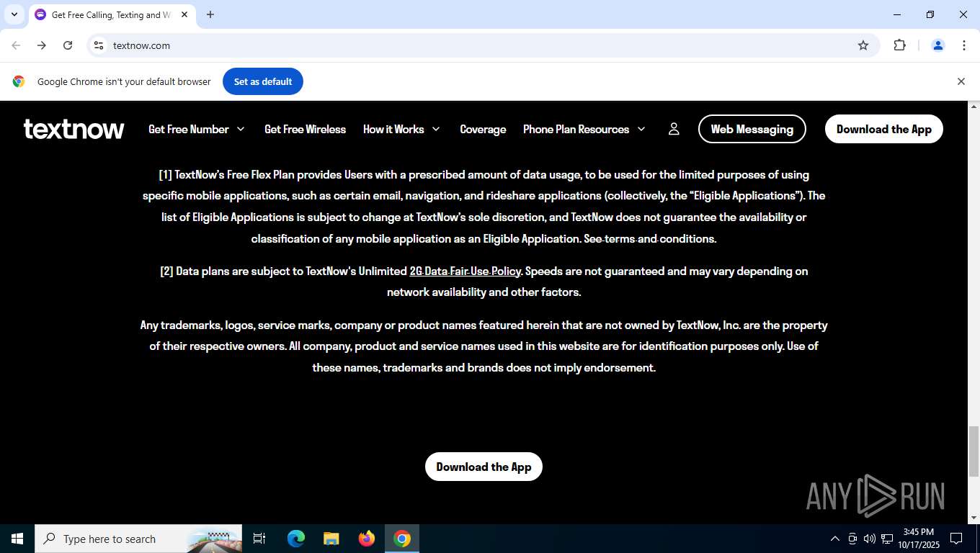Open the Windows Start menu
This screenshot has width=980, height=553.
(x=17, y=539)
